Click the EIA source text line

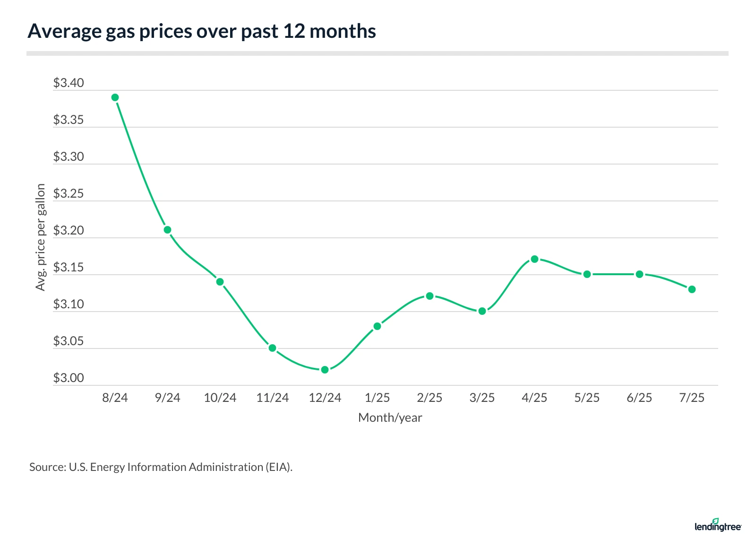coord(161,467)
